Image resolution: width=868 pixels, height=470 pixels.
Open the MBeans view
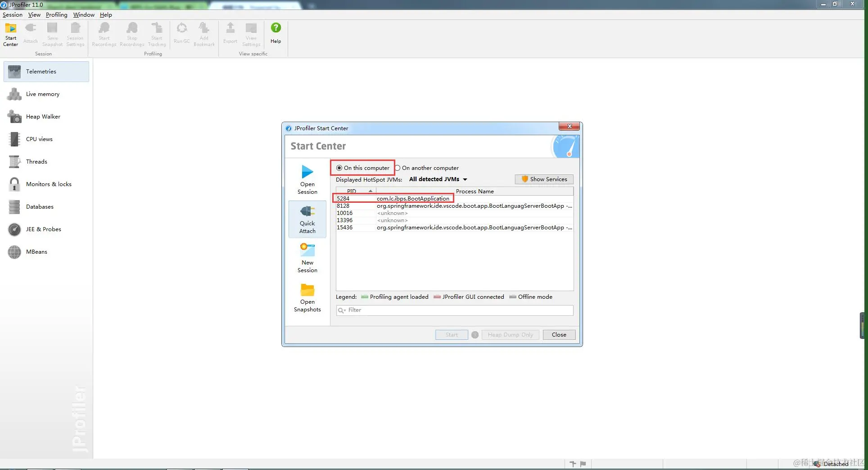[46, 251]
